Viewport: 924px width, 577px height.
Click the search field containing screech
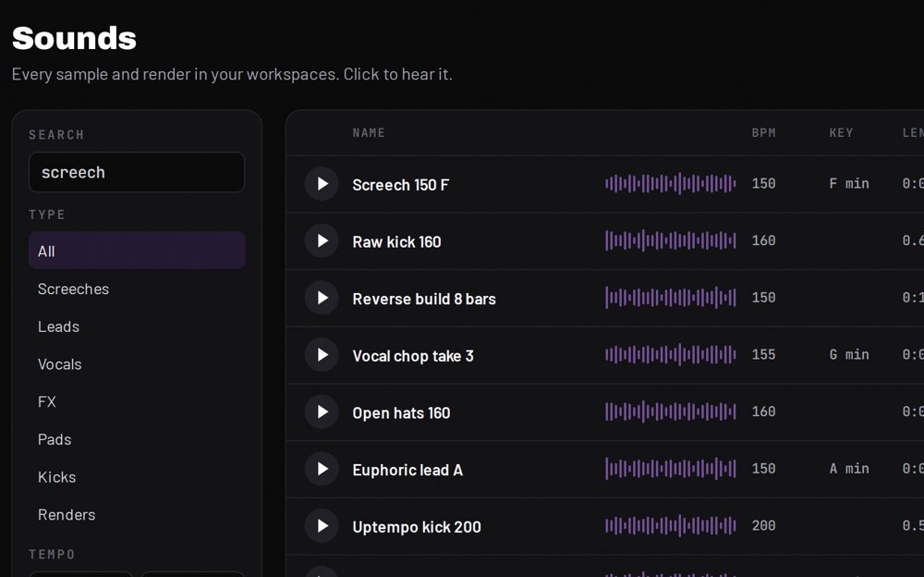(137, 172)
